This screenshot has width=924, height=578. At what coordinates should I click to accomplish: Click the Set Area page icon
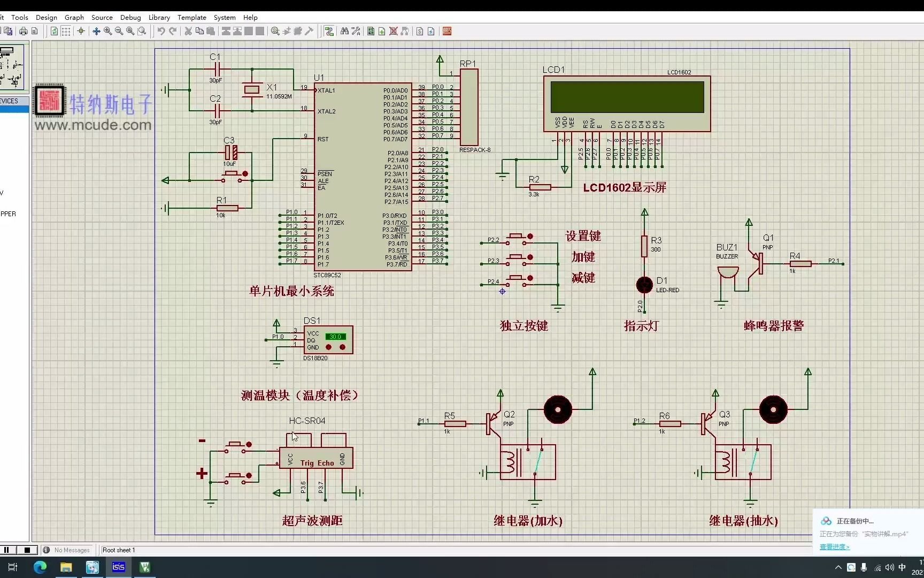[35, 31]
